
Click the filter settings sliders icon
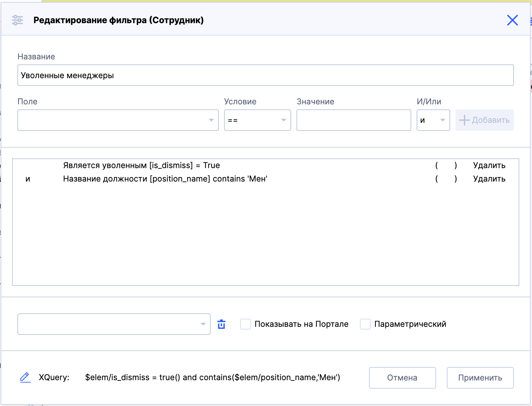[17, 20]
